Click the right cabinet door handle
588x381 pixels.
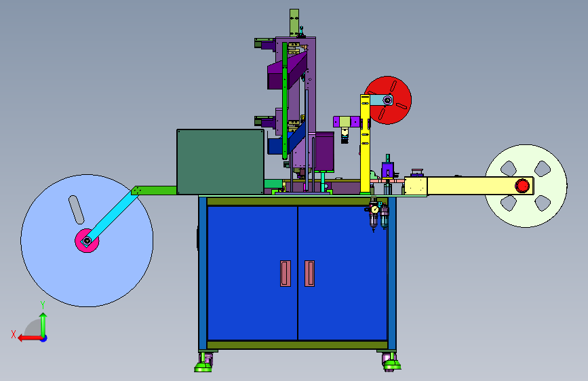[309, 273]
